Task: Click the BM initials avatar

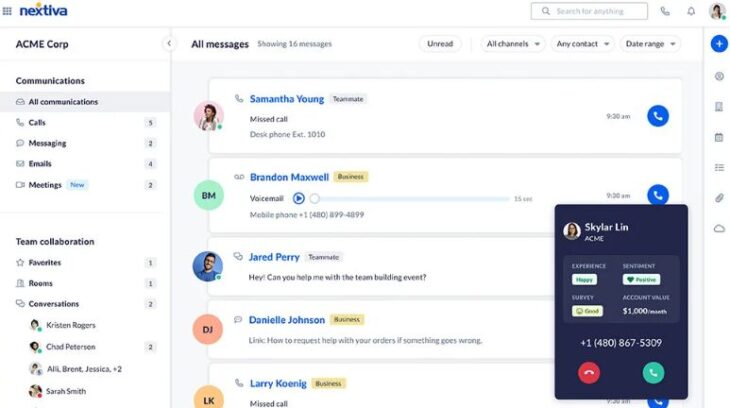Action: pyautogui.click(x=209, y=195)
